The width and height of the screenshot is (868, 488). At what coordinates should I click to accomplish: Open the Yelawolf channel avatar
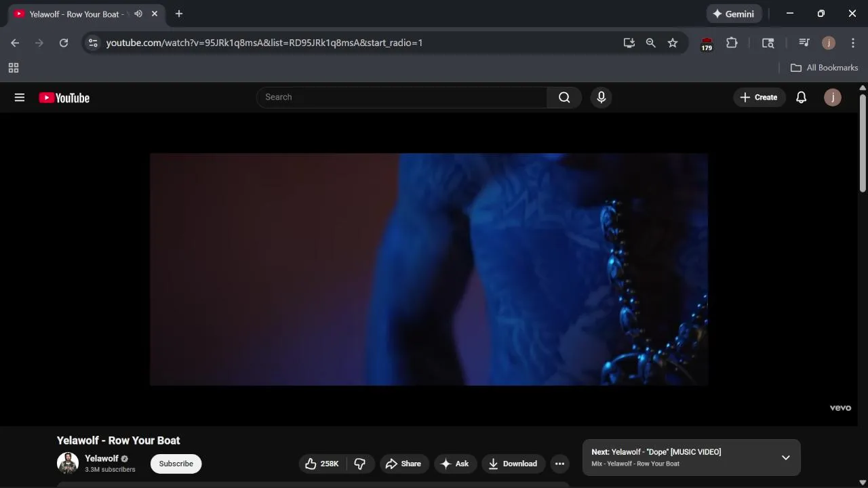[68, 464]
